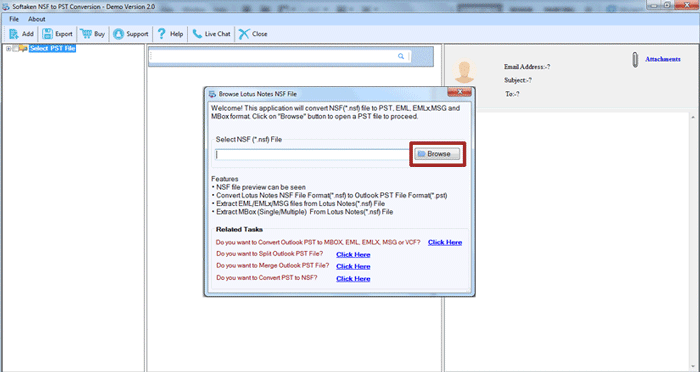
Task: Tick the checkbox beside Select PST File
Action: pyautogui.click(x=15, y=49)
